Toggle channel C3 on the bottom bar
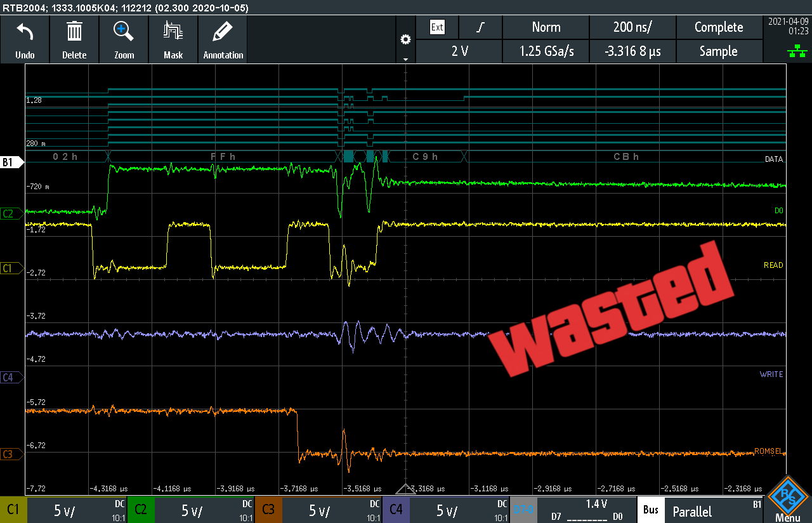 click(268, 510)
